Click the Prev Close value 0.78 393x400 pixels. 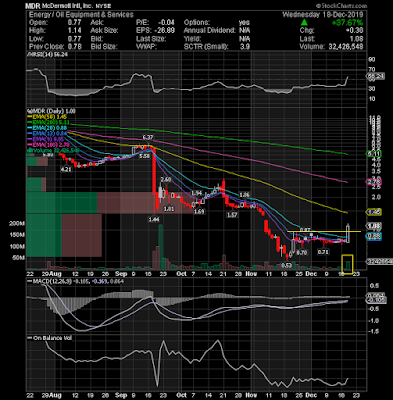(74, 47)
